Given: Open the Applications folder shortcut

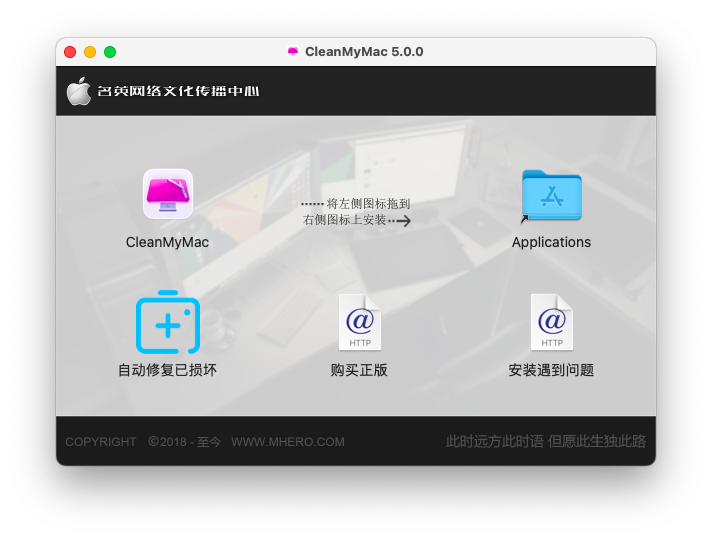Looking at the screenshot, I should (551, 196).
